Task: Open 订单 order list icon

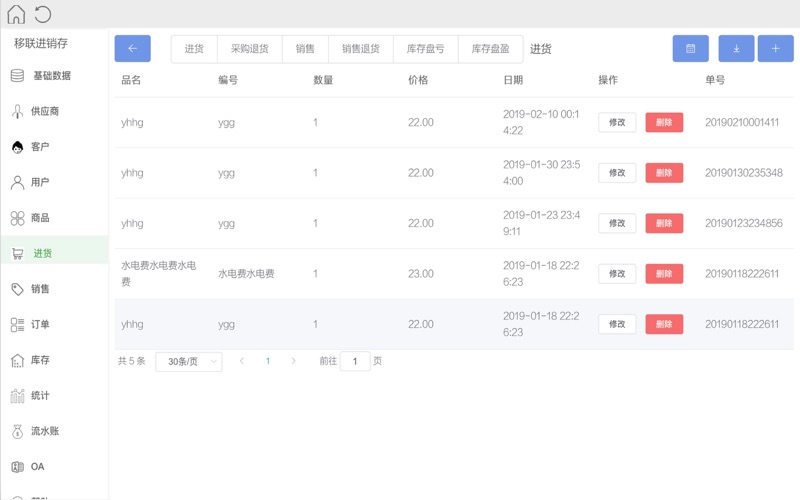Action: pyautogui.click(x=17, y=324)
